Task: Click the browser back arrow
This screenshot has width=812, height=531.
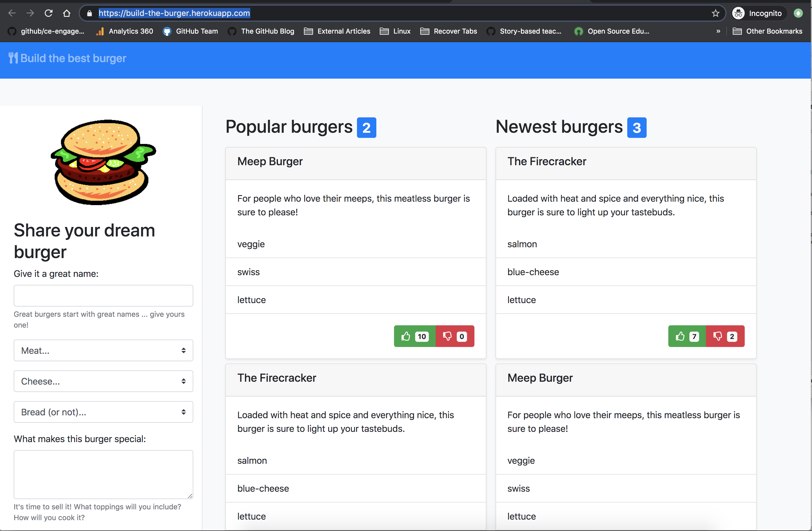Action: pos(12,13)
